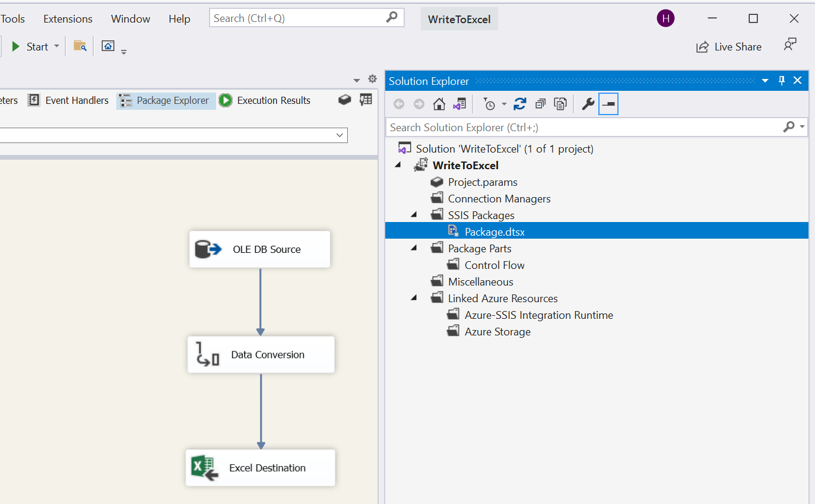Open the Extensions menu
Screen dimensions: 815x504
tap(68, 19)
